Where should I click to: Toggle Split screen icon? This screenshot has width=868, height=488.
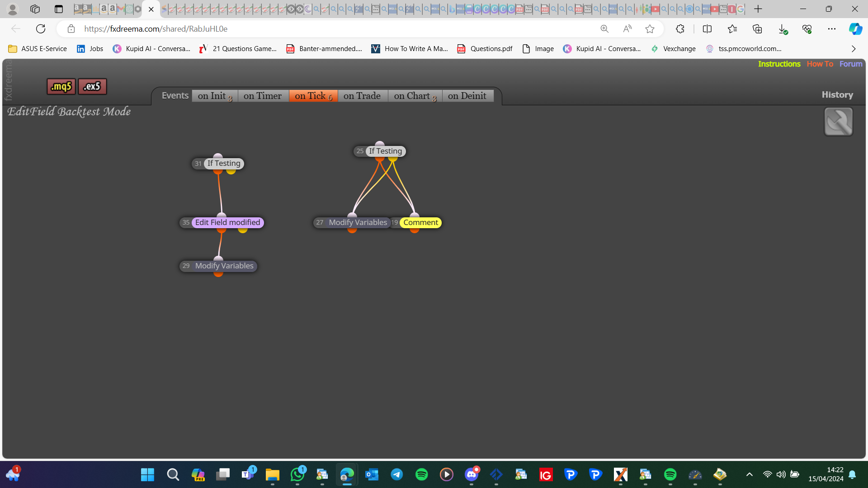point(707,29)
